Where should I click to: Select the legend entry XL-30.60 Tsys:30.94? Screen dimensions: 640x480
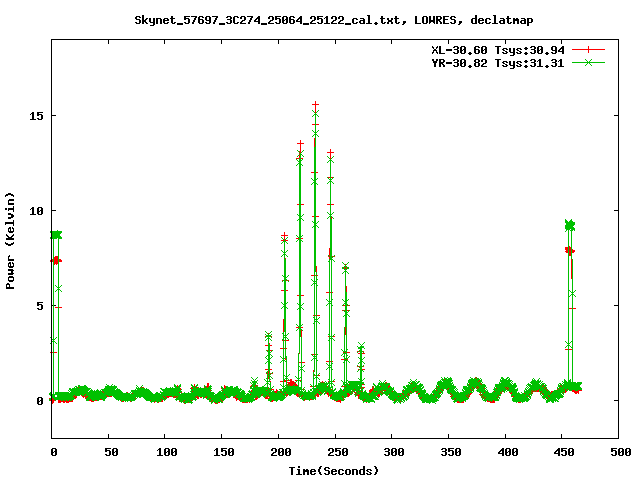[498, 50]
